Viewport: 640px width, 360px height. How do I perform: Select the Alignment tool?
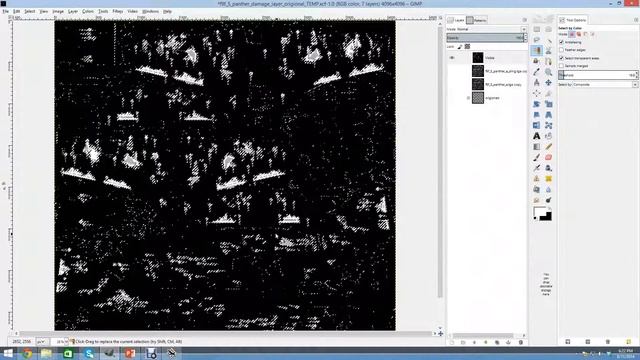coord(537,93)
